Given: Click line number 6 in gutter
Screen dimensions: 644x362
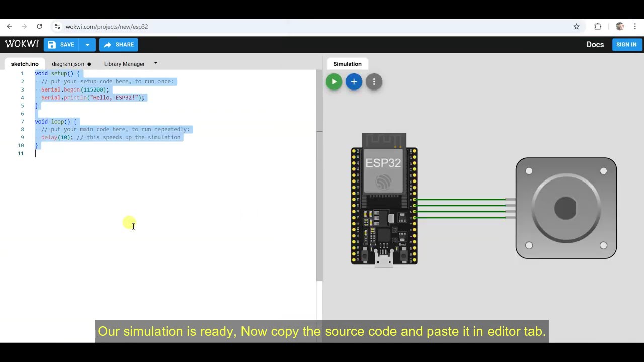Looking at the screenshot, I should (x=22, y=114).
